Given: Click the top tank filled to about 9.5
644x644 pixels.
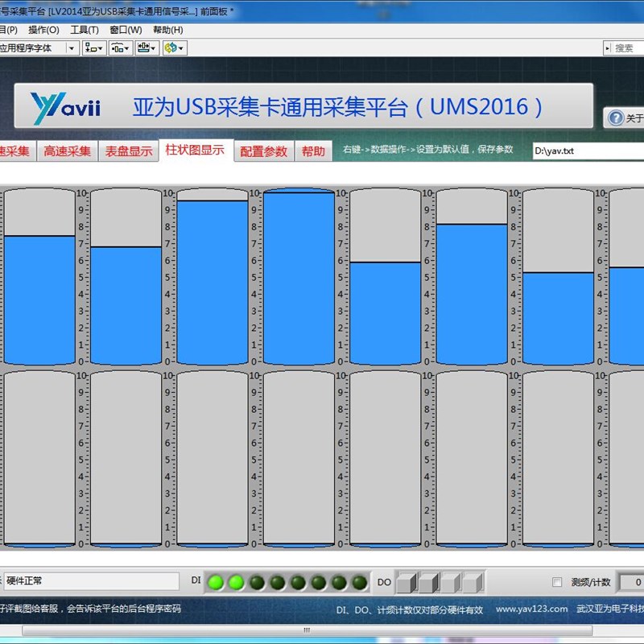Looking at the screenshot, I should point(213,276).
